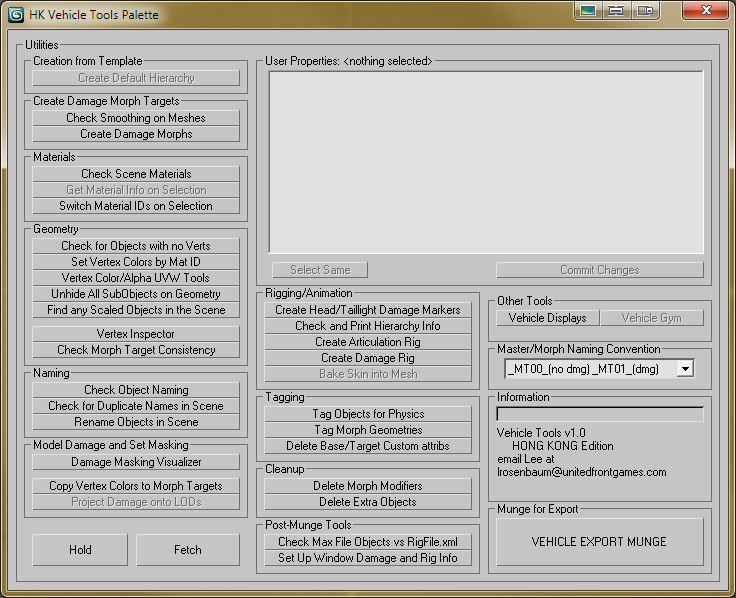Click Unhide All SubObjects on Geometry
736x598 pixels.
point(136,294)
